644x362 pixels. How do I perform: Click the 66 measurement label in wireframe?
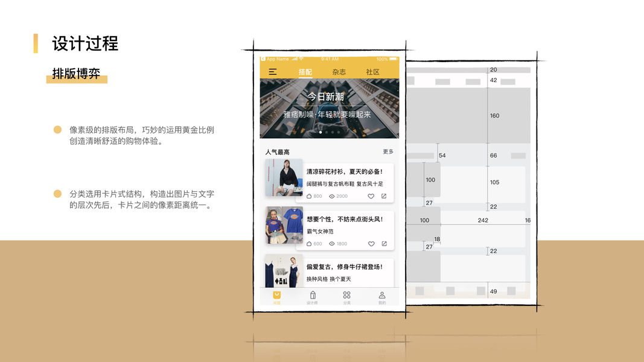[x=493, y=156]
